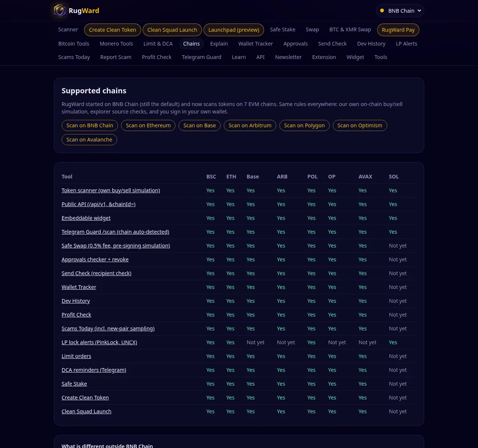Open Wallet Tracker in the navigation
Image resolution: width=478 pixels, height=448 pixels.
[255, 44]
